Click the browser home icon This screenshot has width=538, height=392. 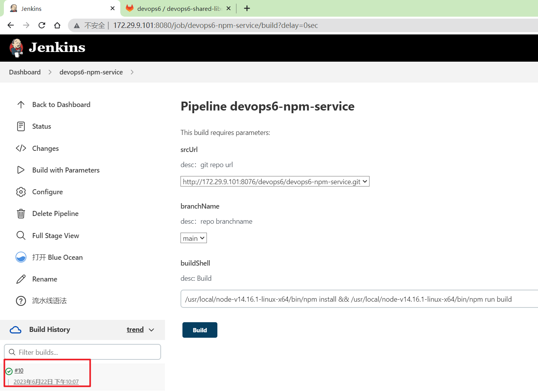[57, 25]
